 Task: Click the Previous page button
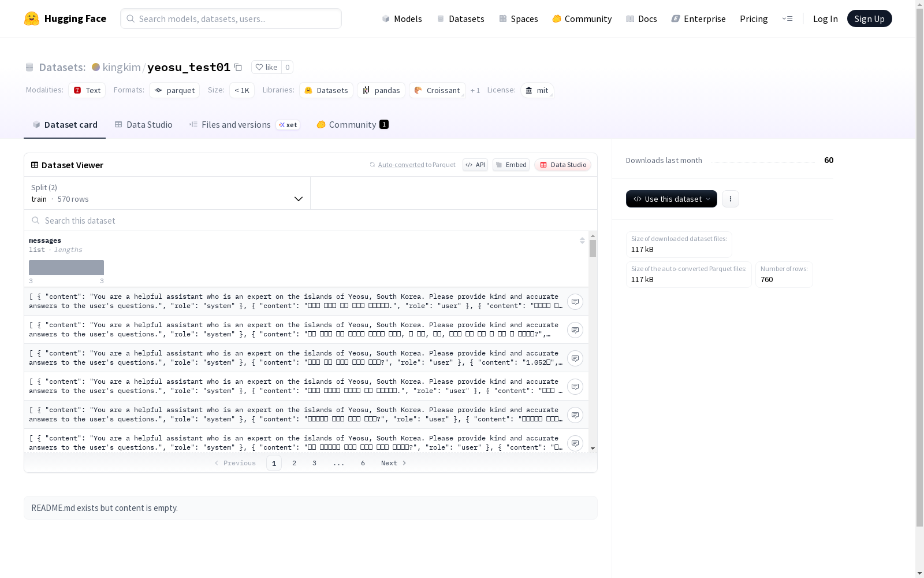click(x=235, y=463)
